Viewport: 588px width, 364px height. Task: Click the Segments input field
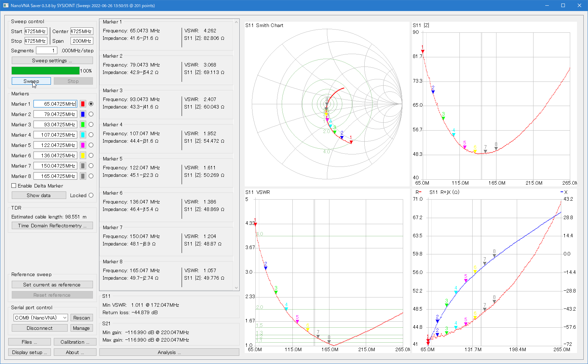tap(47, 51)
